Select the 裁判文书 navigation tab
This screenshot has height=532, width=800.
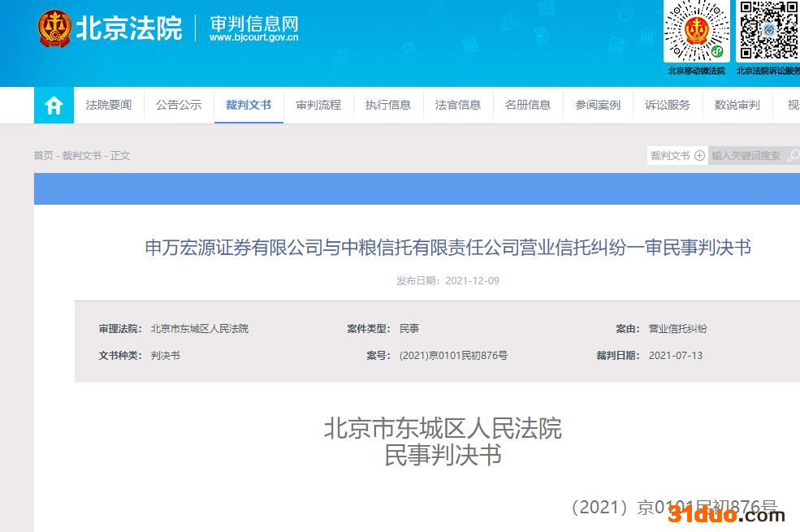point(249,106)
